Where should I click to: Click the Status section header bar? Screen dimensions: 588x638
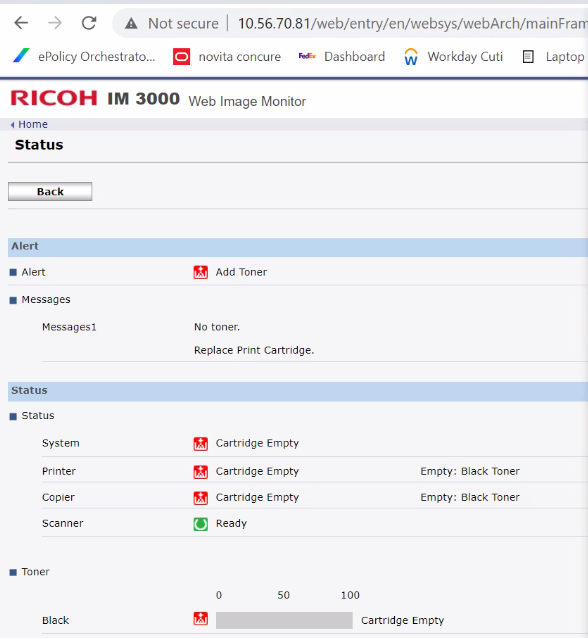tap(298, 391)
